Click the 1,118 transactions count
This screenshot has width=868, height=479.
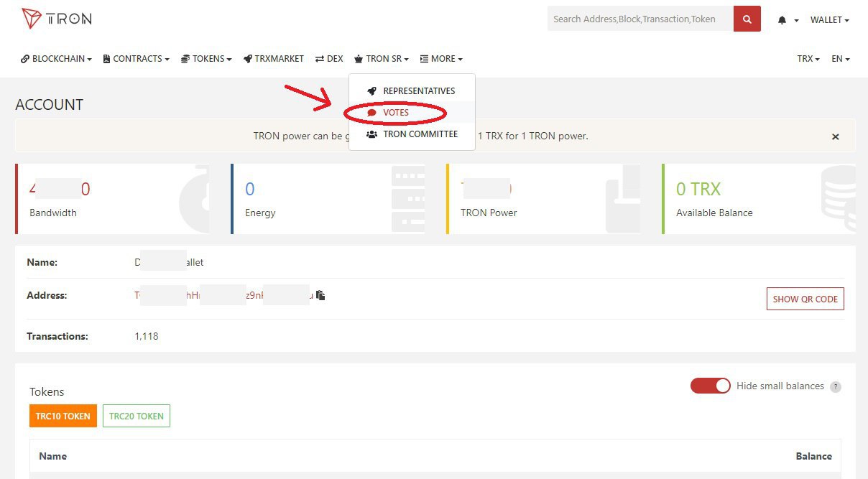[x=147, y=336]
